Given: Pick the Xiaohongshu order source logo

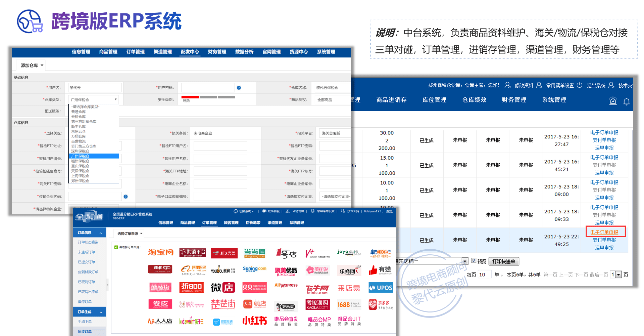Looking at the screenshot, I should click(x=255, y=321).
